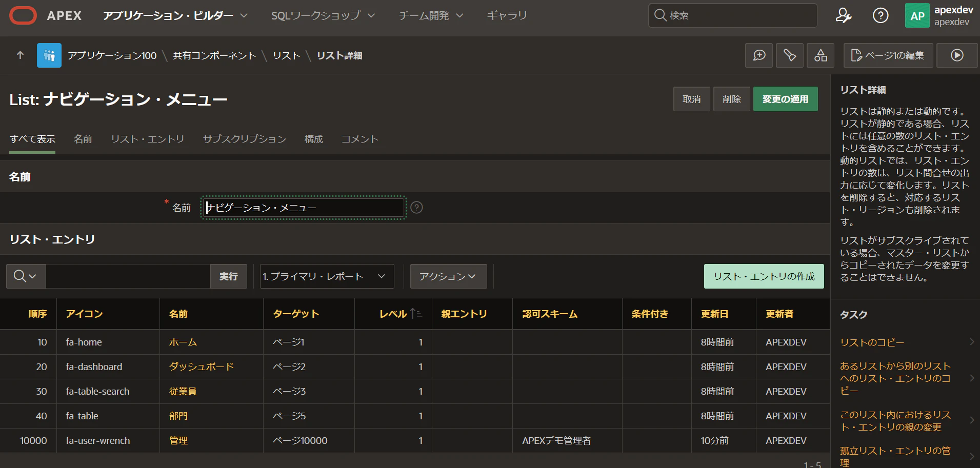Click the アイコン column header
This screenshot has width=980, height=468.
(84, 314)
